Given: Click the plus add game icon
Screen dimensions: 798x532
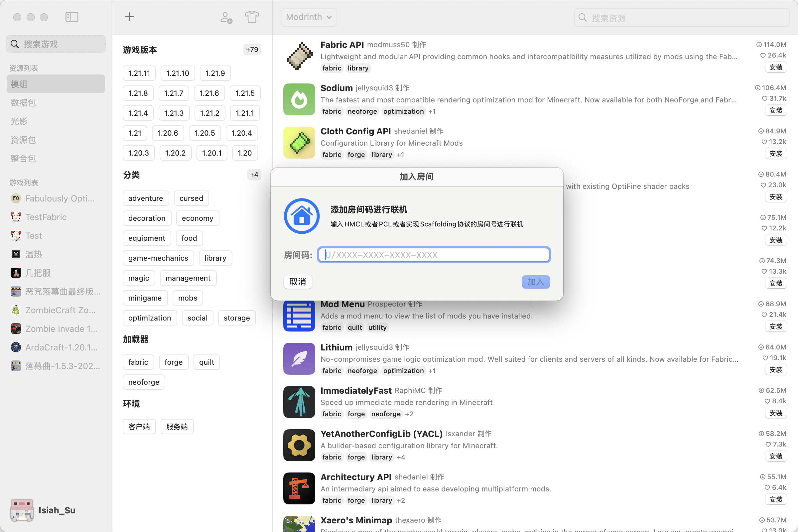Looking at the screenshot, I should coord(129,17).
